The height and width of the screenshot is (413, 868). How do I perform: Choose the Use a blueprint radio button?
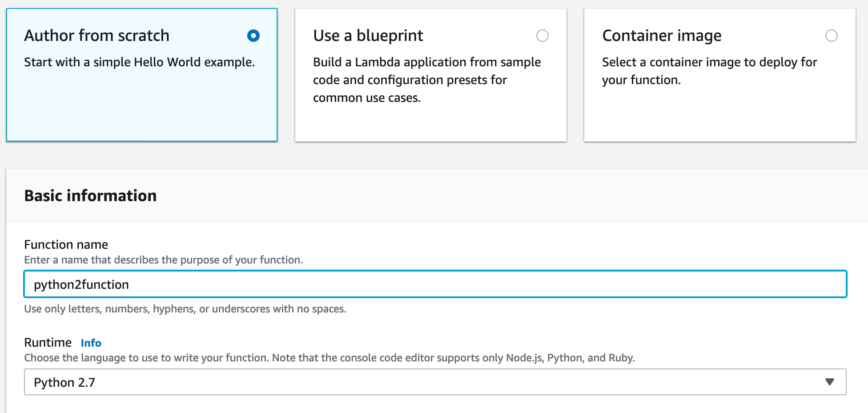[542, 36]
